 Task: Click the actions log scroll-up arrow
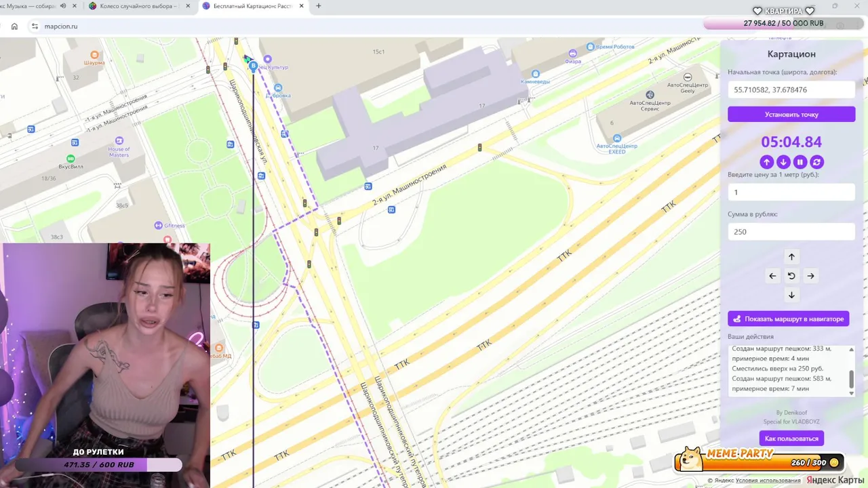(x=852, y=350)
